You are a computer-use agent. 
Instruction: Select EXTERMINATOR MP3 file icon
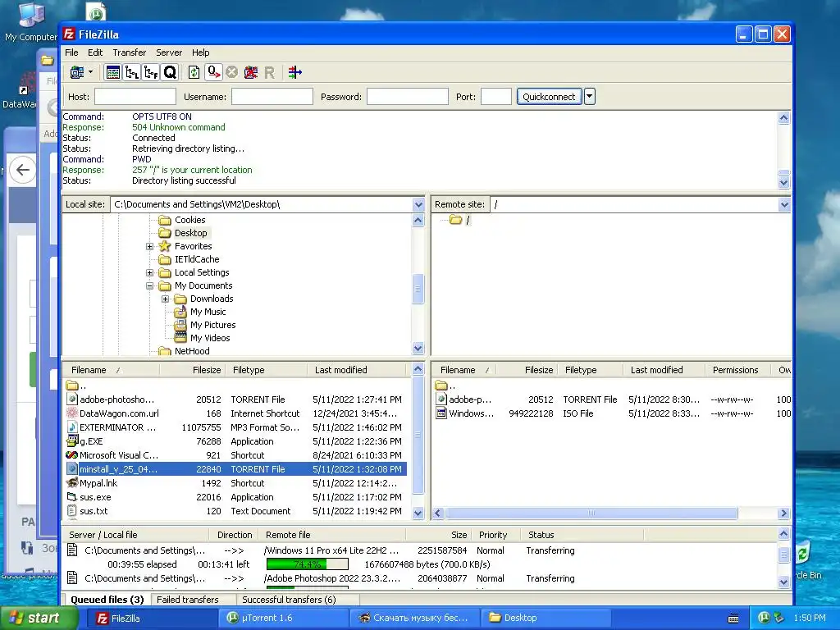[x=72, y=427]
